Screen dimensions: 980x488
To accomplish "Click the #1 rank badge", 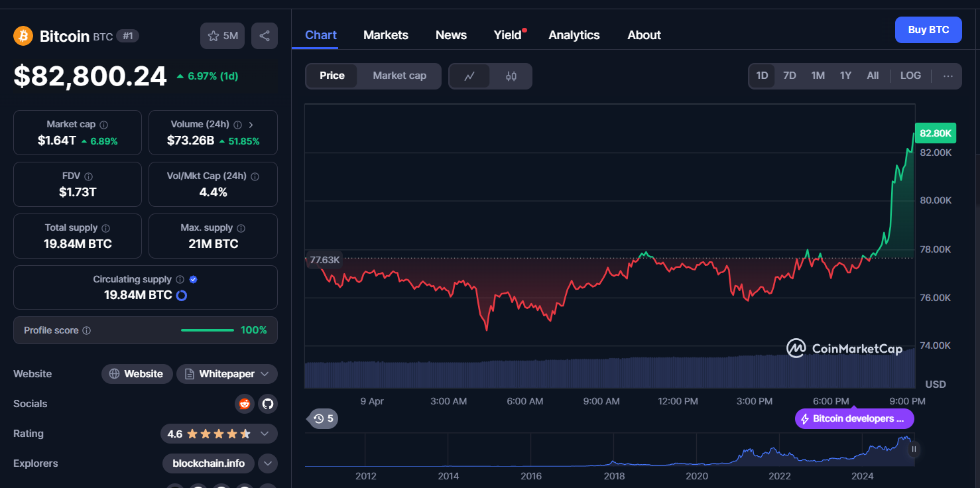I will pyautogui.click(x=127, y=36).
